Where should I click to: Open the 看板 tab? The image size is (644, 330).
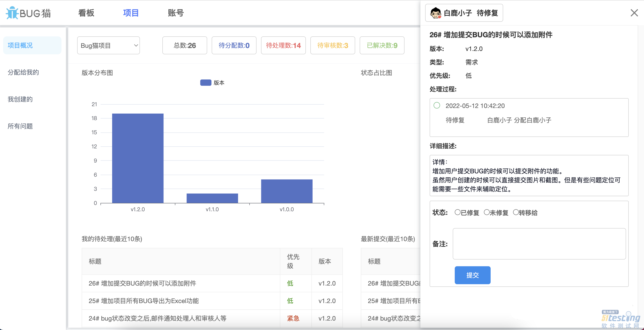click(86, 13)
